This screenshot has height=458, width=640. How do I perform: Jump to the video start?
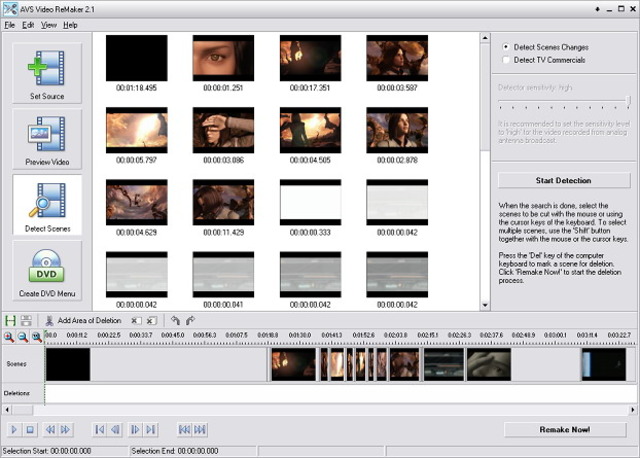click(100, 429)
